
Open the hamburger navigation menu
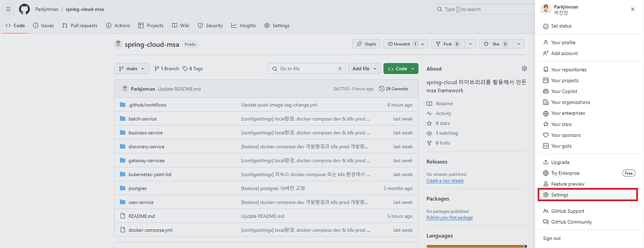[9, 9]
